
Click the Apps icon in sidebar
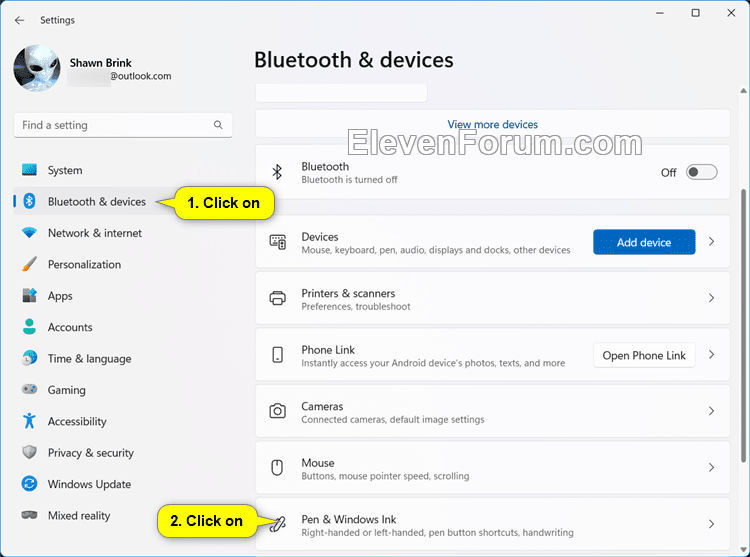pos(29,295)
